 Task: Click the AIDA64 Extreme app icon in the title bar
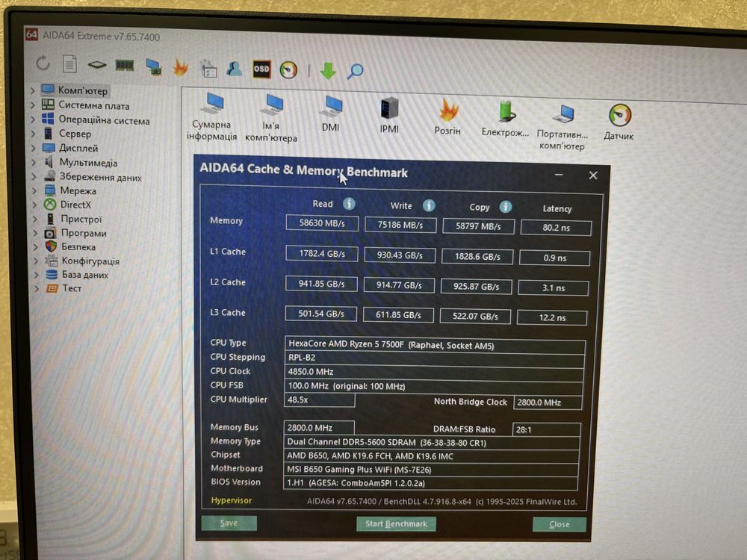[x=31, y=34]
